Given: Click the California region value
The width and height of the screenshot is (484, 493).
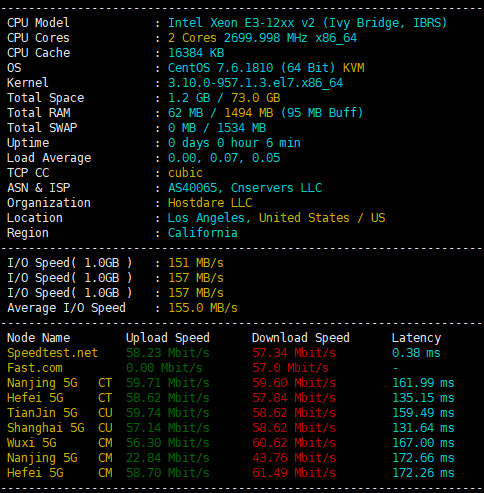Looking at the screenshot, I should tap(203, 233).
